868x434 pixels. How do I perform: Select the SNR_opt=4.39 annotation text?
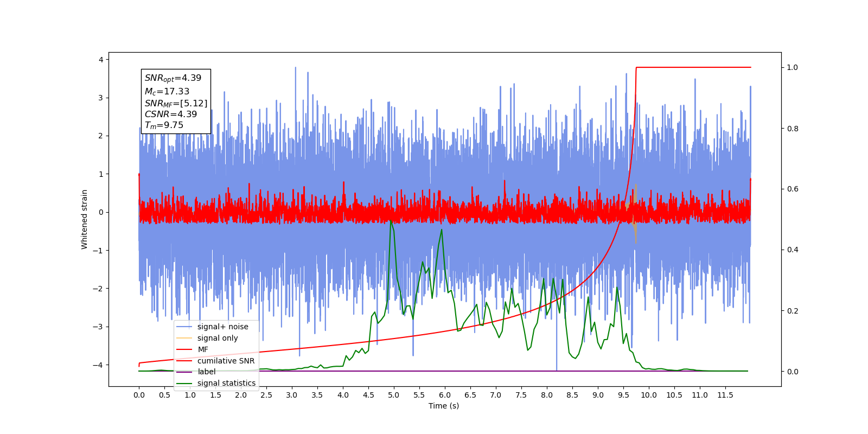(x=173, y=78)
